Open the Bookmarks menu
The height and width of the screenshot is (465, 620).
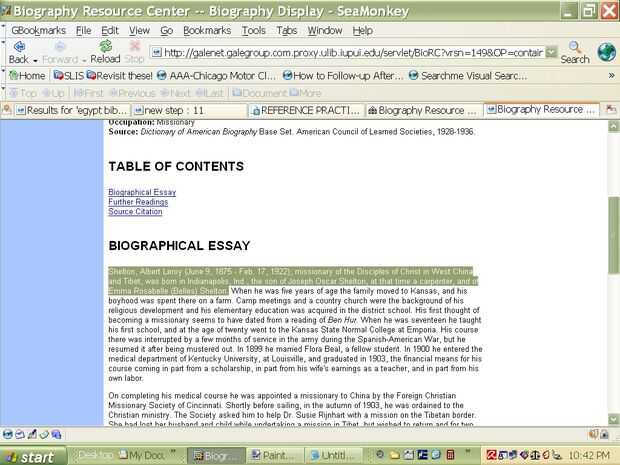[207, 30]
